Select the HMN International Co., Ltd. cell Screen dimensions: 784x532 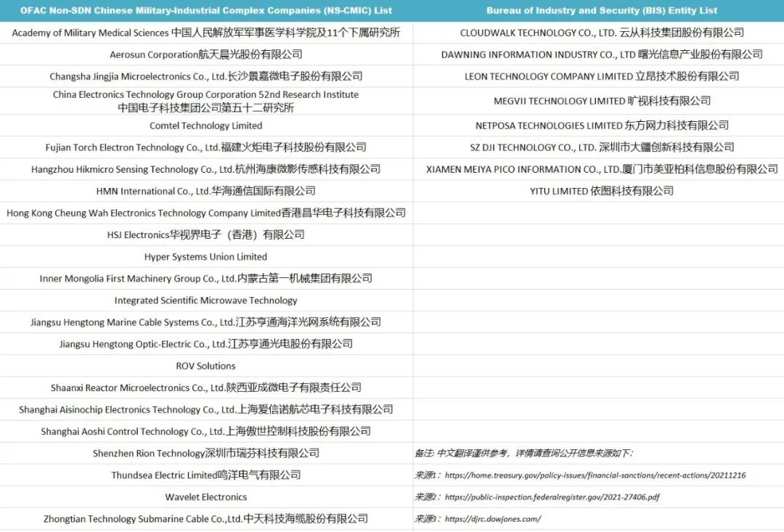coord(206,191)
